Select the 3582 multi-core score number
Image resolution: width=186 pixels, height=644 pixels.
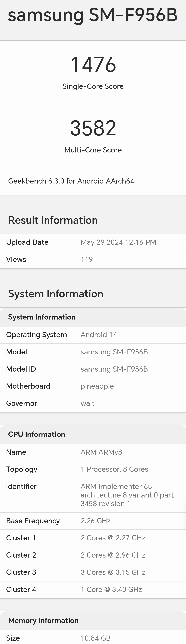click(x=93, y=128)
